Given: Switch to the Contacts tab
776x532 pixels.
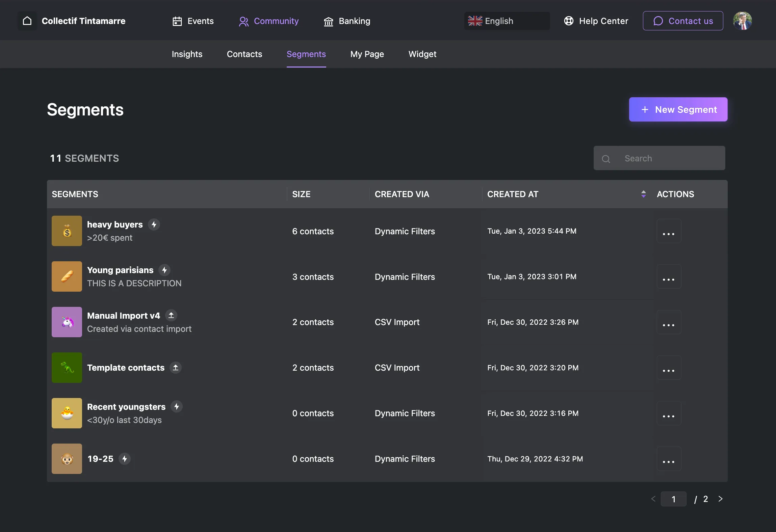Looking at the screenshot, I should pos(244,54).
